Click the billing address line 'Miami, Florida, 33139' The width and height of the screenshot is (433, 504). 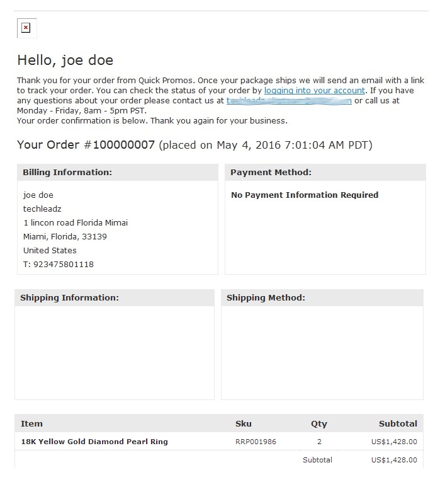(x=65, y=237)
